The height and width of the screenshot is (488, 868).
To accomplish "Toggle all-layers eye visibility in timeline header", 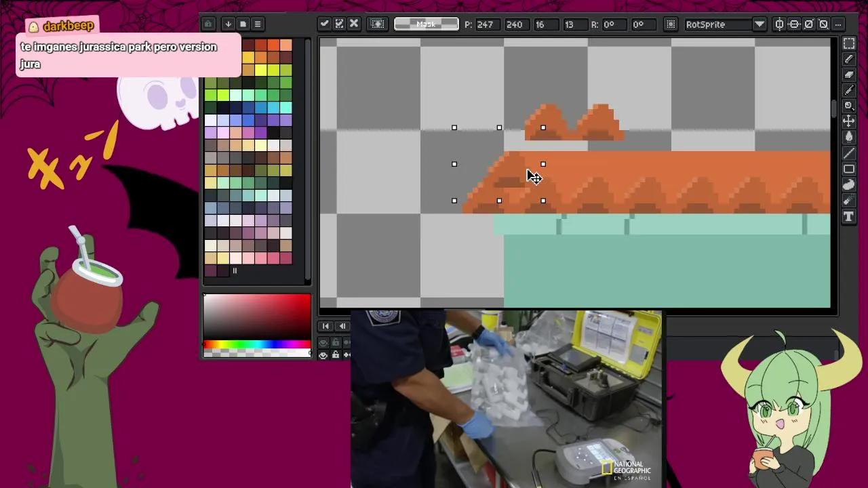I will tap(323, 343).
